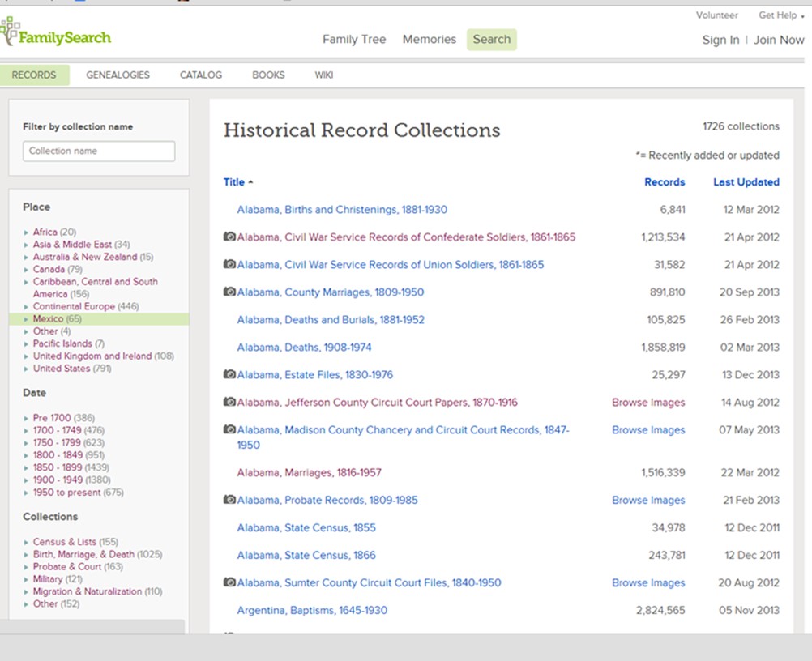Browse Images for Madison County Chancery Records

648,429
